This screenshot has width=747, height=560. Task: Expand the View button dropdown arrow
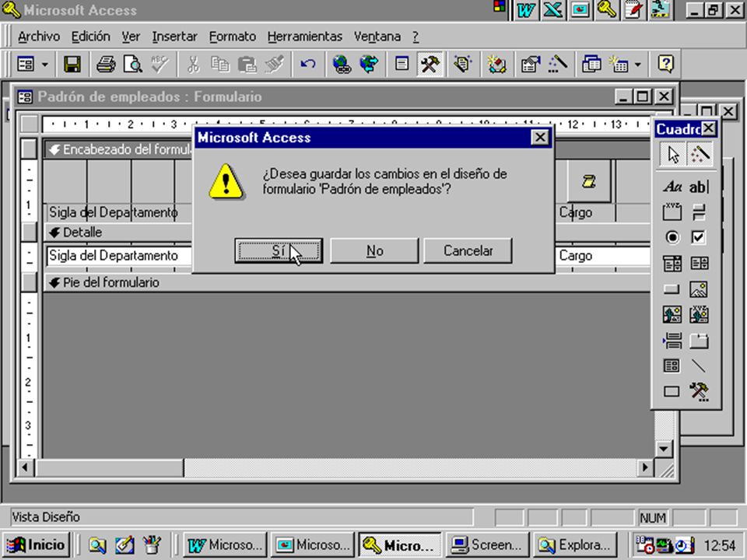click(x=45, y=65)
